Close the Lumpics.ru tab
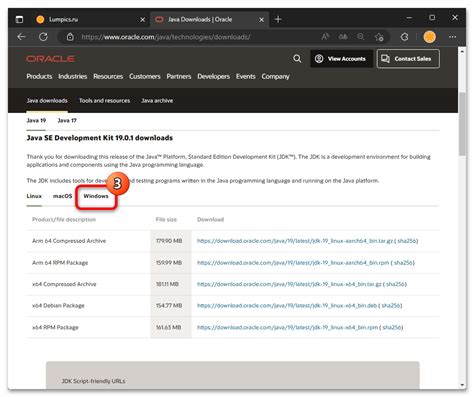Screen dimensions: 474x397 tap(143, 20)
